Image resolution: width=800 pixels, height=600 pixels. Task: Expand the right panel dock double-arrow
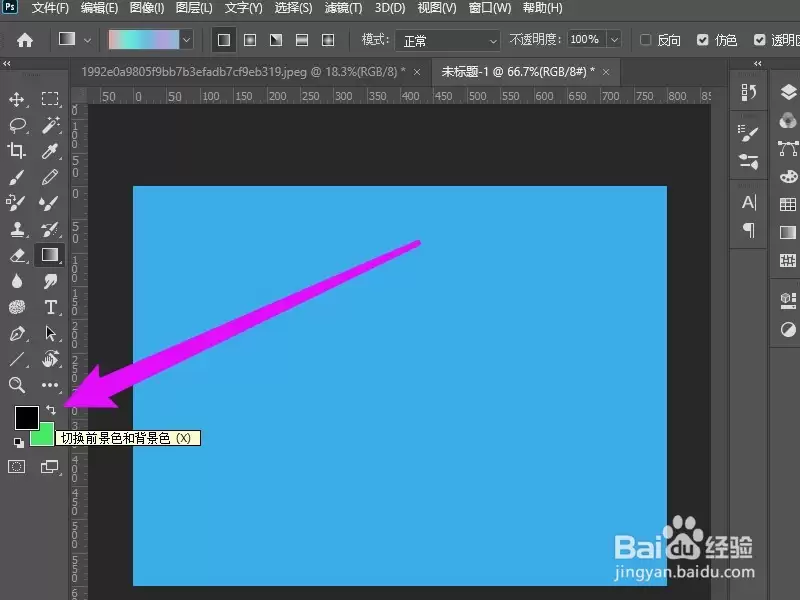click(758, 64)
